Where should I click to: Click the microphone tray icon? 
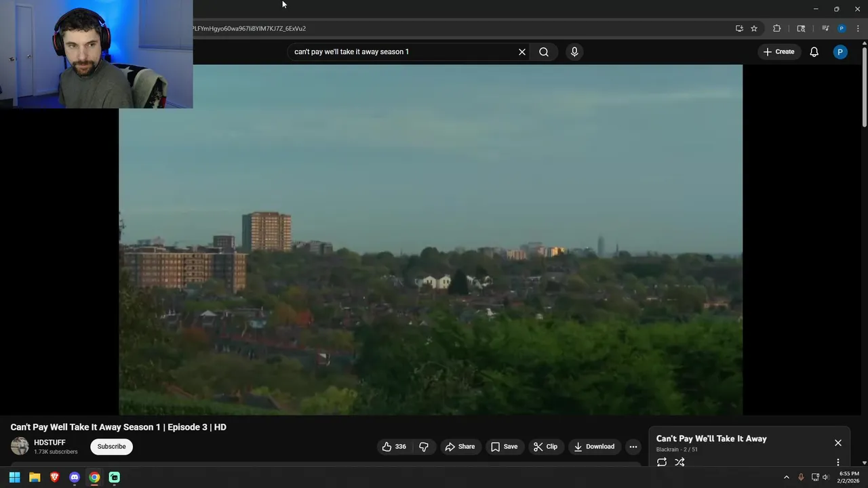click(801, 477)
